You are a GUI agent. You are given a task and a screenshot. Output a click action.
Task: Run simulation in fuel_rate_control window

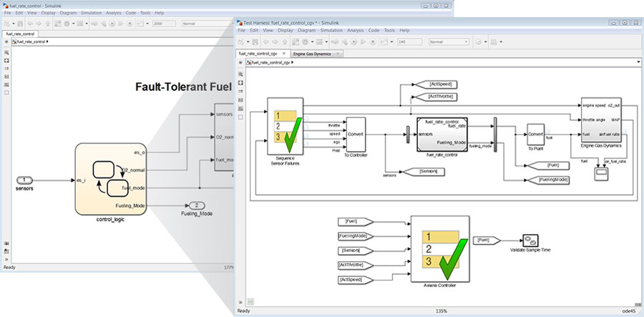[112, 24]
